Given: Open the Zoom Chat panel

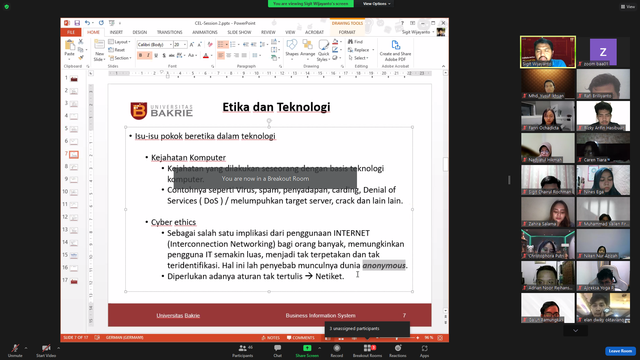Looking at the screenshot, I should [x=278, y=351].
